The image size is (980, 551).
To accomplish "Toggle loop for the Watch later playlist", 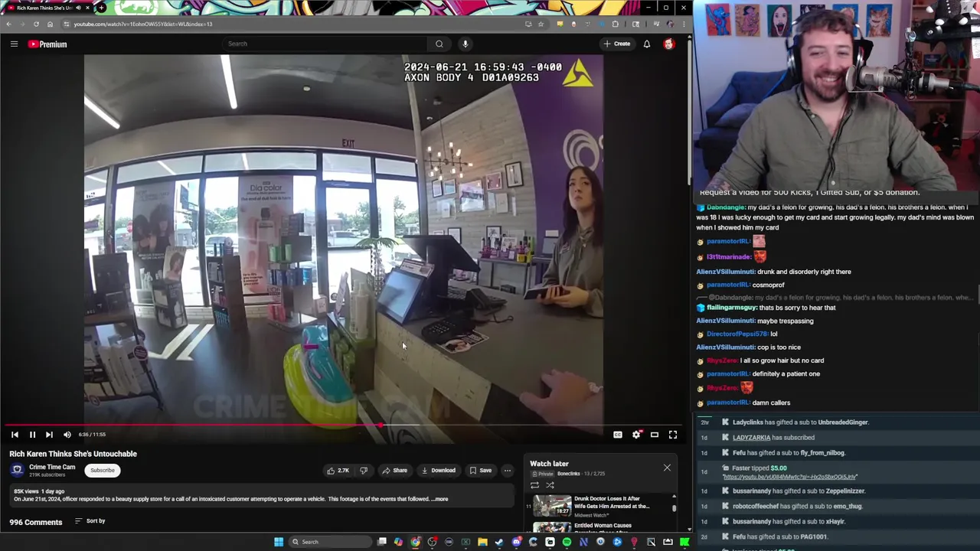I will click(x=534, y=485).
